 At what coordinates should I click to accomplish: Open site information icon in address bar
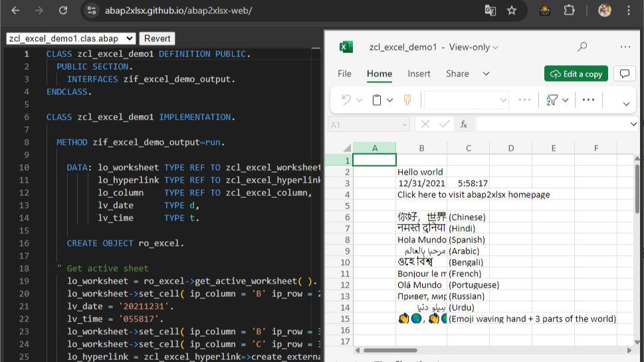click(x=92, y=10)
